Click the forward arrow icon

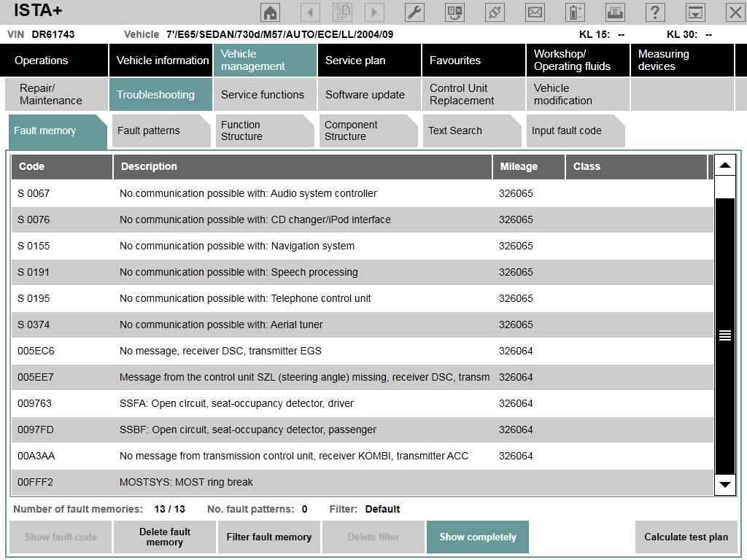374,12
